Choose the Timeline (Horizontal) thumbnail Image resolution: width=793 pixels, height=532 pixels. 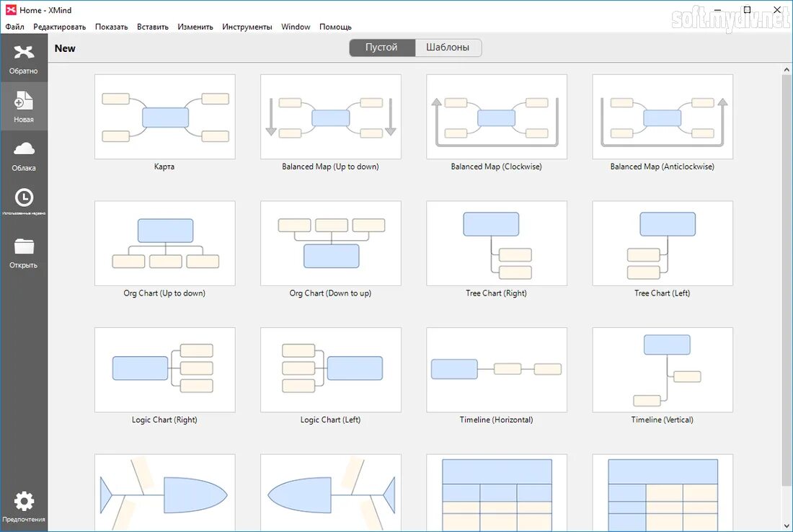(x=497, y=370)
